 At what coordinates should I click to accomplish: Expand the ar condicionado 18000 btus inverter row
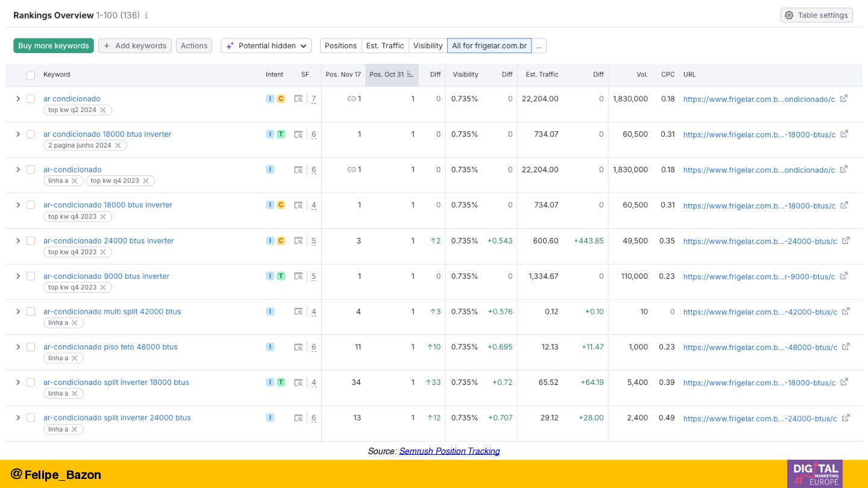[18, 134]
